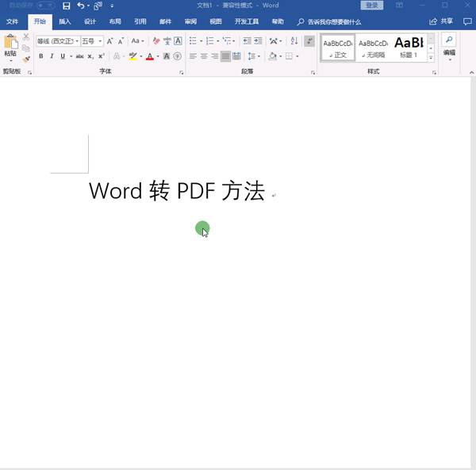
Task: Open the comments icon at top right
Action: point(467,21)
